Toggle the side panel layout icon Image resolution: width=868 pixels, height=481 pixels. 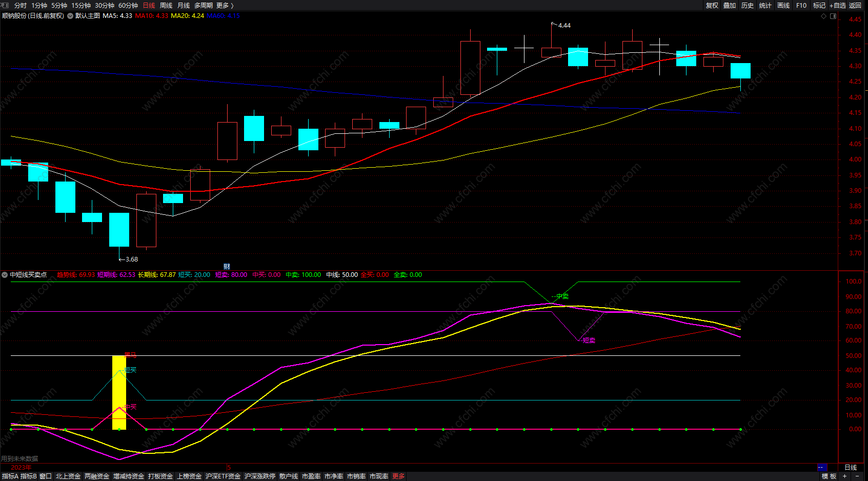(x=833, y=16)
